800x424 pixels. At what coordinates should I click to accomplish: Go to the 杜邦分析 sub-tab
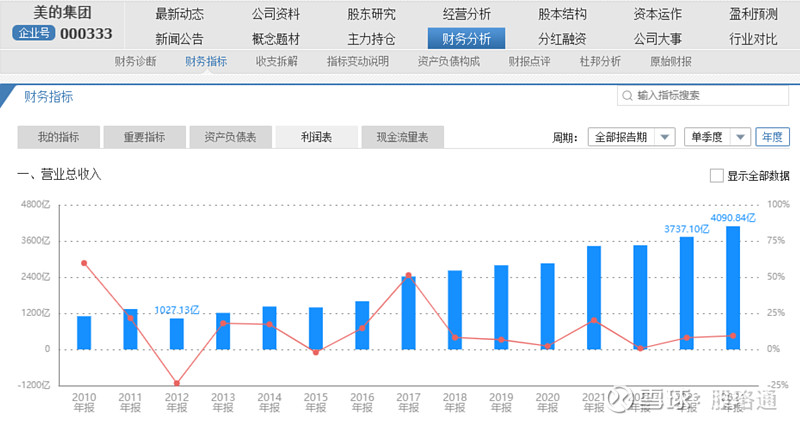600,62
